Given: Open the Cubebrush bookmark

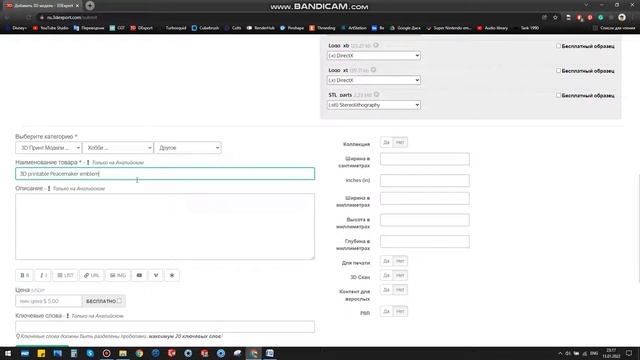Looking at the screenshot, I should coord(206,28).
